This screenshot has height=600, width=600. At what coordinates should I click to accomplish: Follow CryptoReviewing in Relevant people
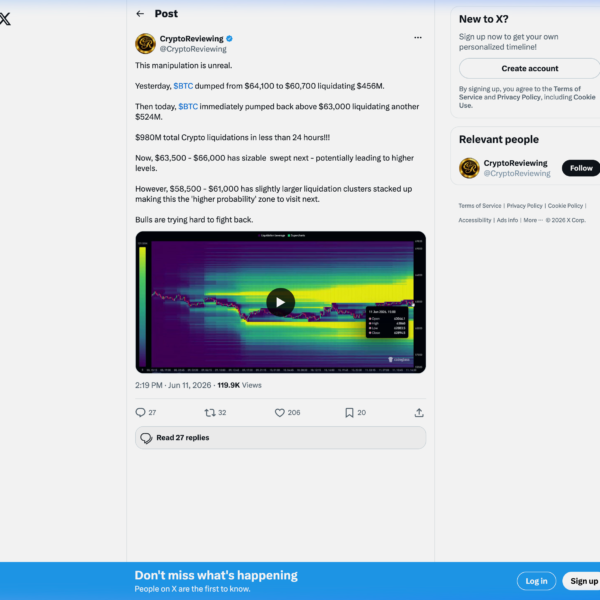click(x=581, y=168)
